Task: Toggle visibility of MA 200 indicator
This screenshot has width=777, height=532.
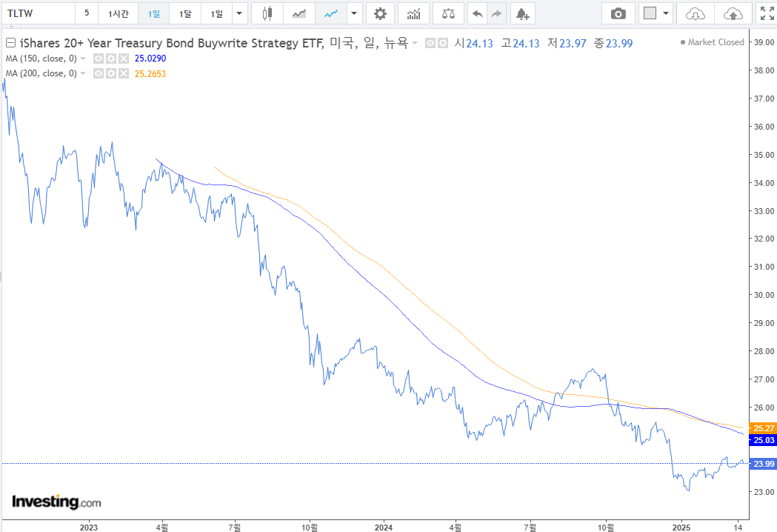Action: pos(99,74)
